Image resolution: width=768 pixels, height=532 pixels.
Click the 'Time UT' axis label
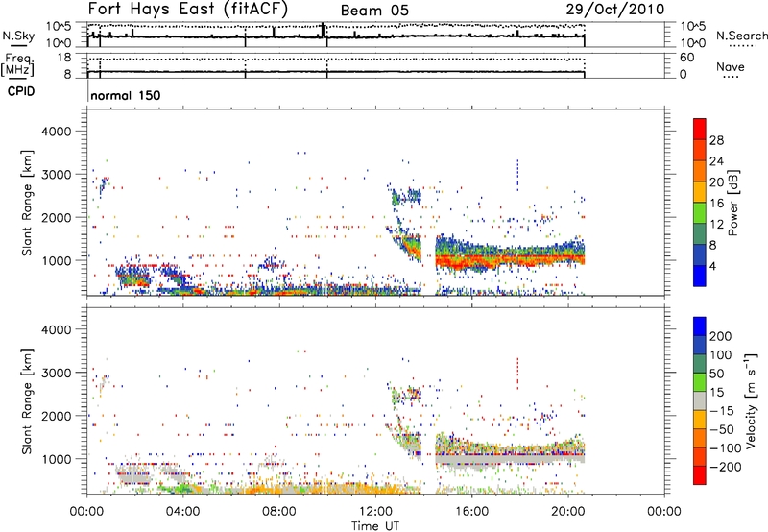(375, 526)
